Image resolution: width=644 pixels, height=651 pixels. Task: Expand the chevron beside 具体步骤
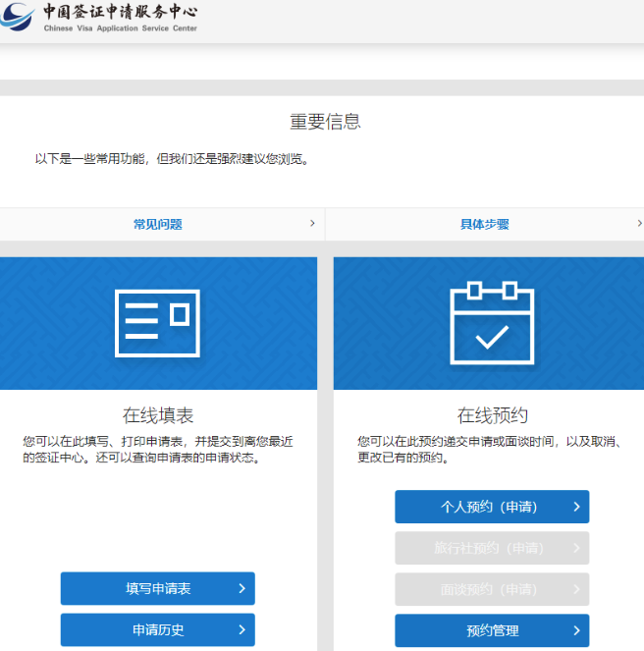coord(638,224)
